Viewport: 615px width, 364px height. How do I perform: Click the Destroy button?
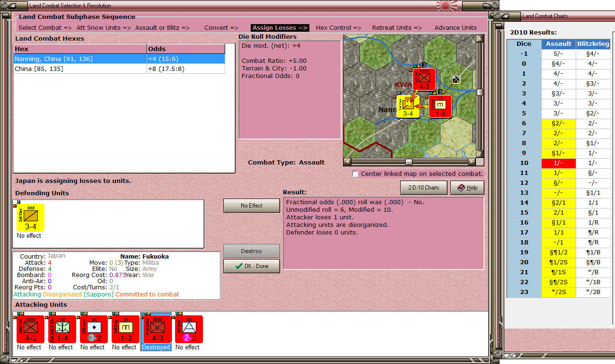[251, 251]
